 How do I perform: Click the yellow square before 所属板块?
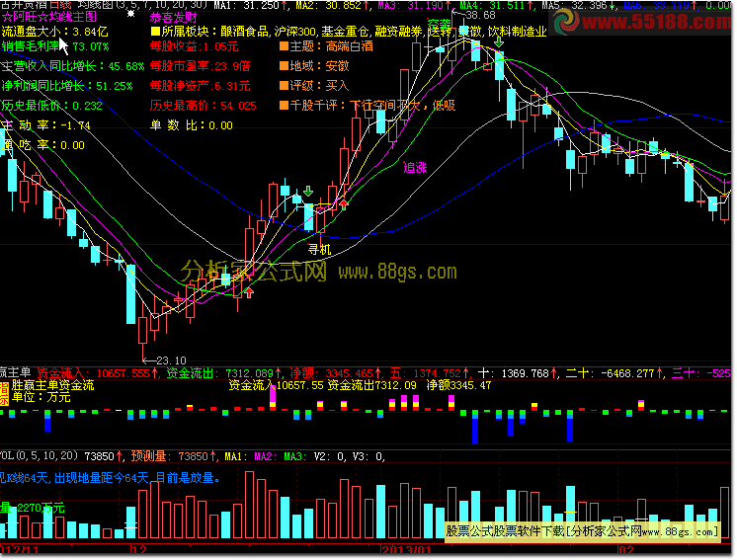(x=155, y=32)
